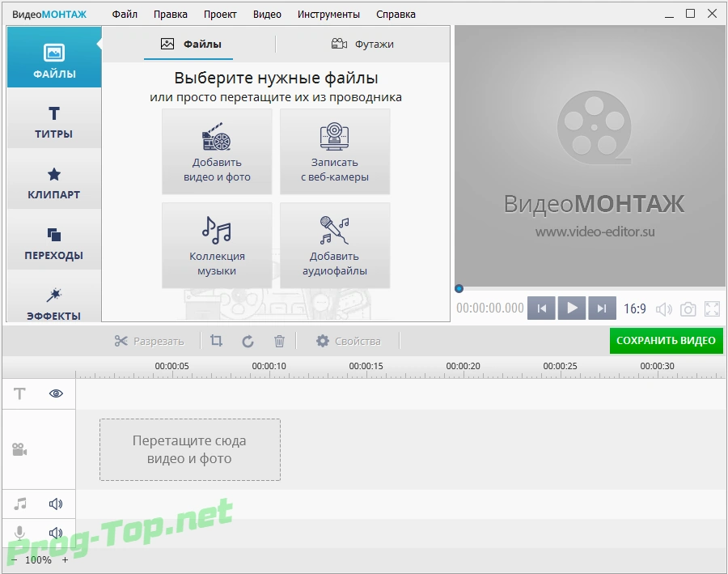Open the Правка menu

pos(171,15)
